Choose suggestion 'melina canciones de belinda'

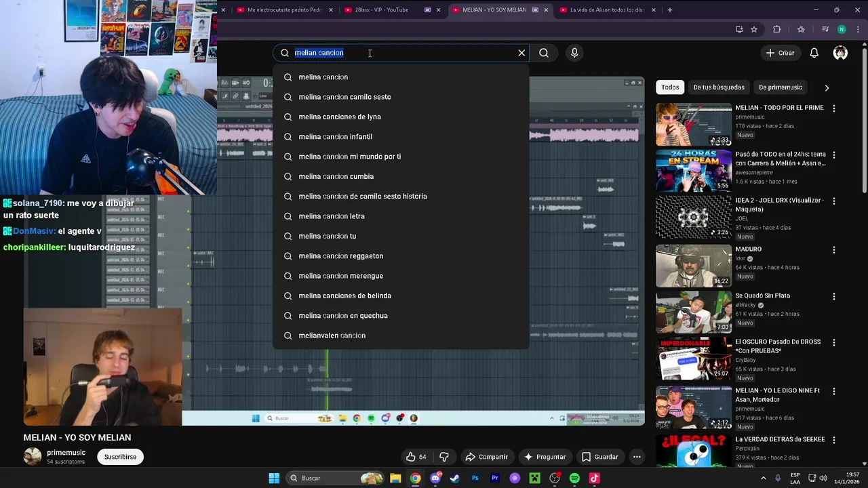pyautogui.click(x=401, y=296)
